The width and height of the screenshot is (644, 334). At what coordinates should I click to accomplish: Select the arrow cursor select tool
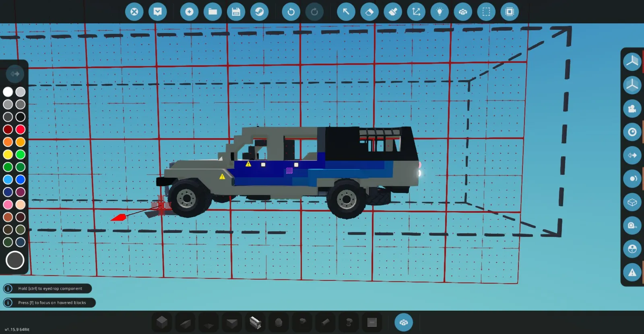[x=346, y=12]
